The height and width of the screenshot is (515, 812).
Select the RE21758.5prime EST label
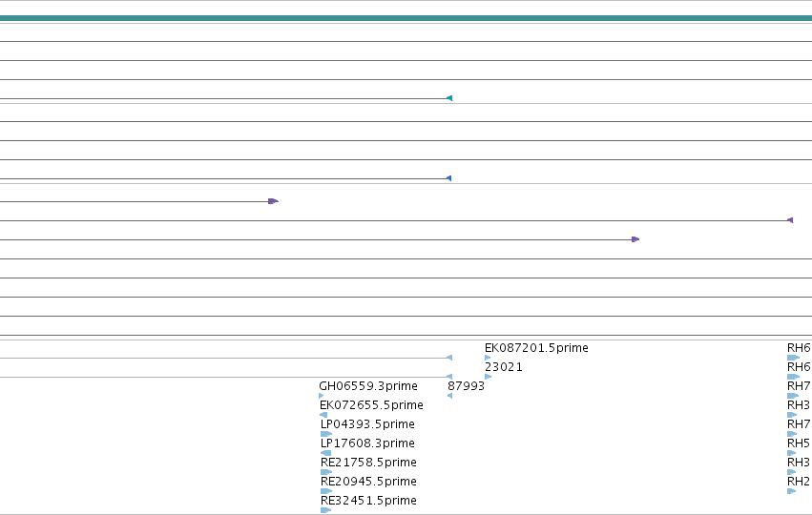[368, 463]
